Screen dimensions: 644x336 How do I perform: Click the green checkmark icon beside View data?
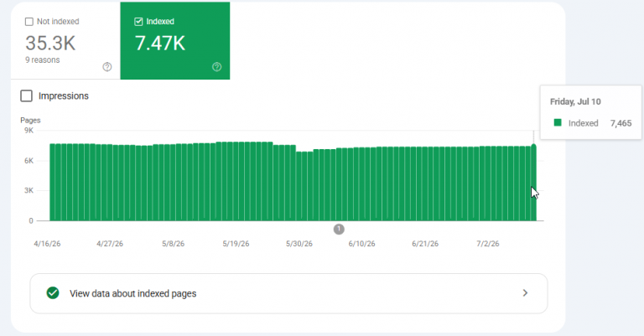[53, 293]
